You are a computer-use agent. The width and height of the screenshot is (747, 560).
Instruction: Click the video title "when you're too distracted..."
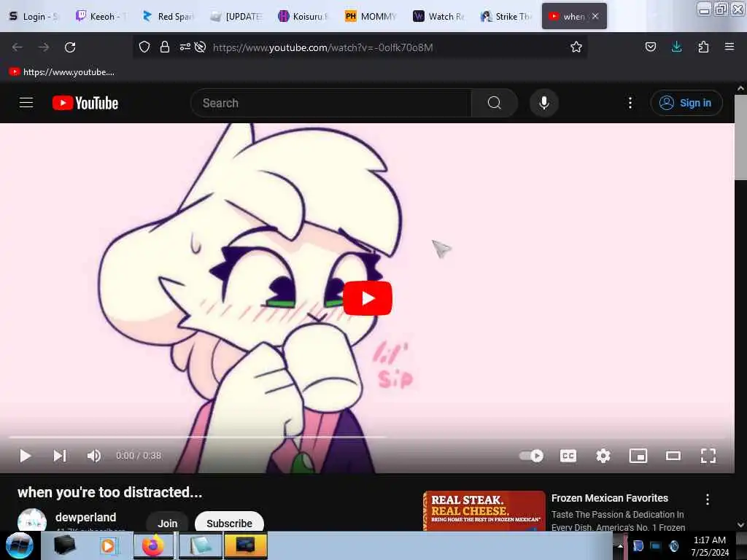click(110, 492)
